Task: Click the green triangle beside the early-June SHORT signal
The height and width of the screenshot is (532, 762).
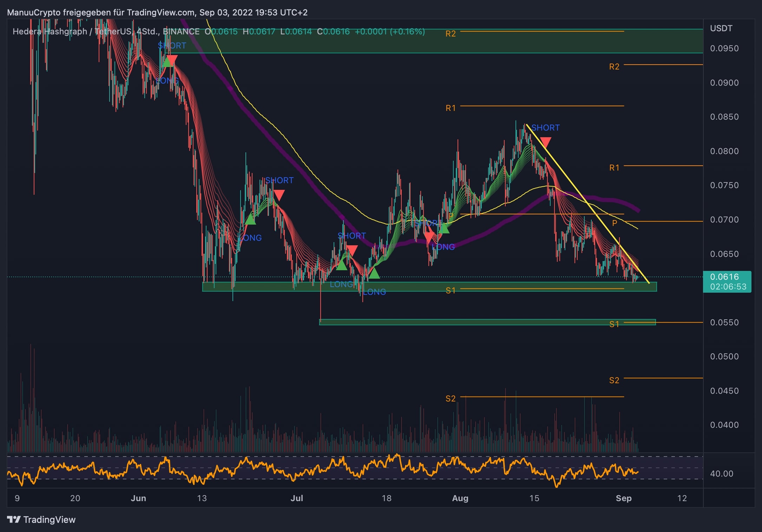Action: pos(167,62)
